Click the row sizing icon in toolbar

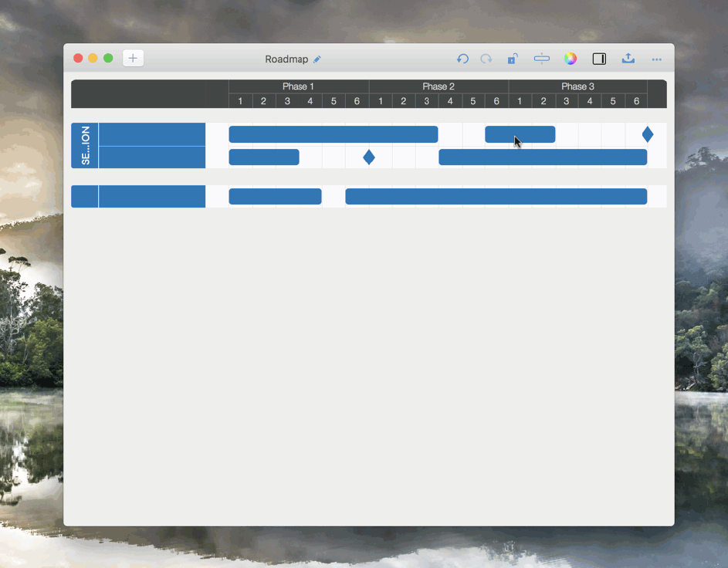click(x=541, y=59)
